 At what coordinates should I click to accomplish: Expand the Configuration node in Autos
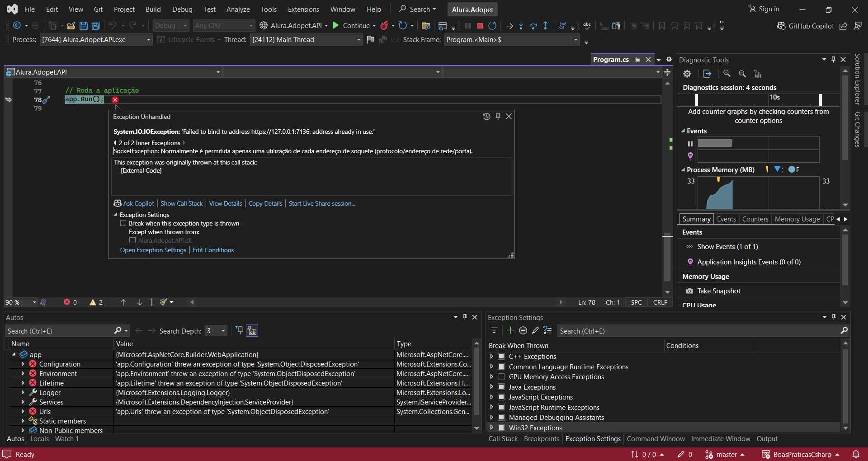tap(23, 364)
